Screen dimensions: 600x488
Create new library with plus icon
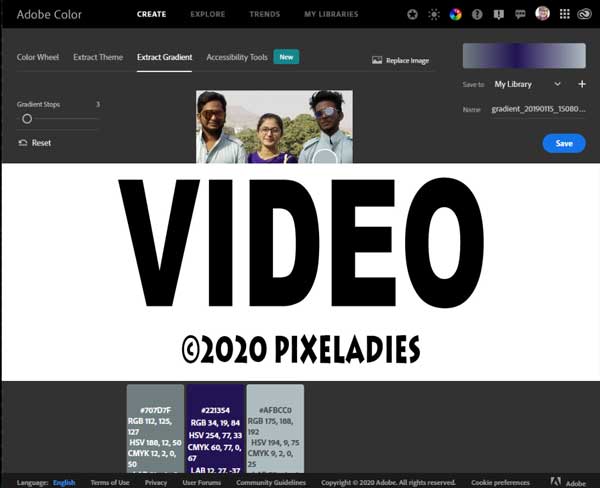pos(582,84)
